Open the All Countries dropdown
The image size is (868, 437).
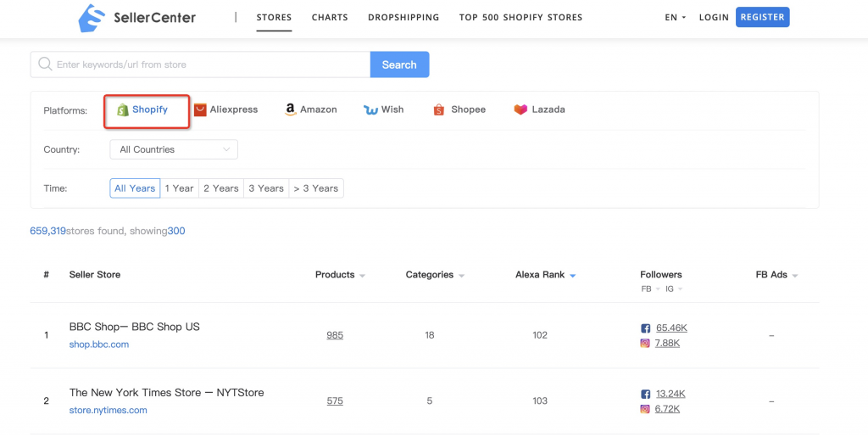click(x=174, y=149)
